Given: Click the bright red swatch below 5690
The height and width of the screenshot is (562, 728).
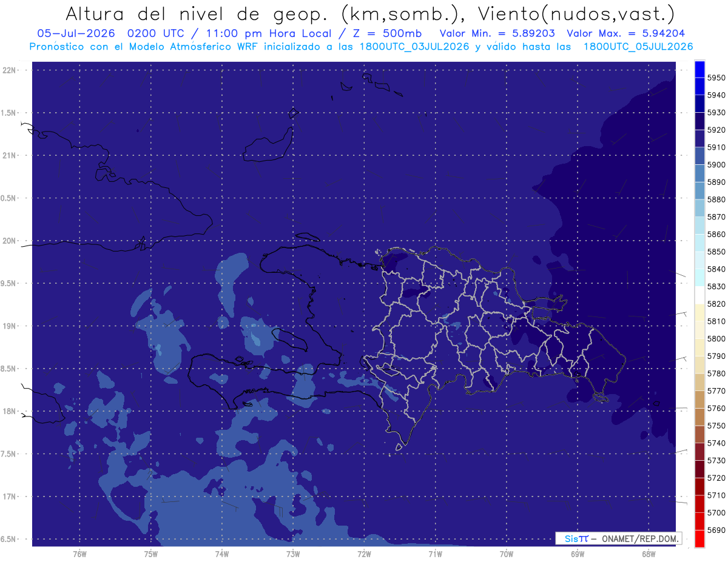Looking at the screenshot, I should pos(699,538).
